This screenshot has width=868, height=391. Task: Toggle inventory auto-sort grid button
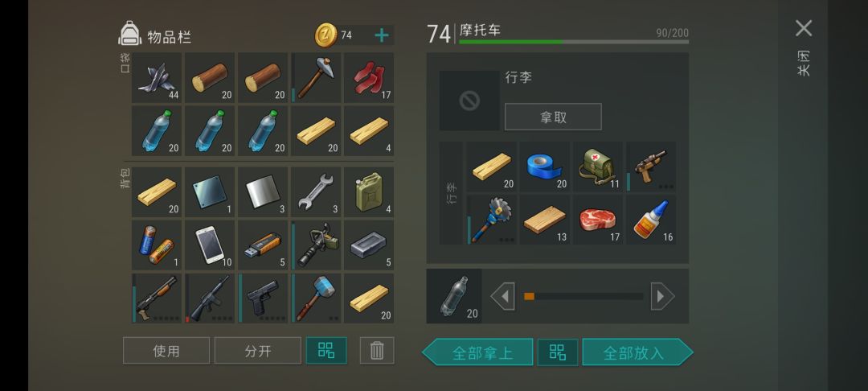point(326,351)
